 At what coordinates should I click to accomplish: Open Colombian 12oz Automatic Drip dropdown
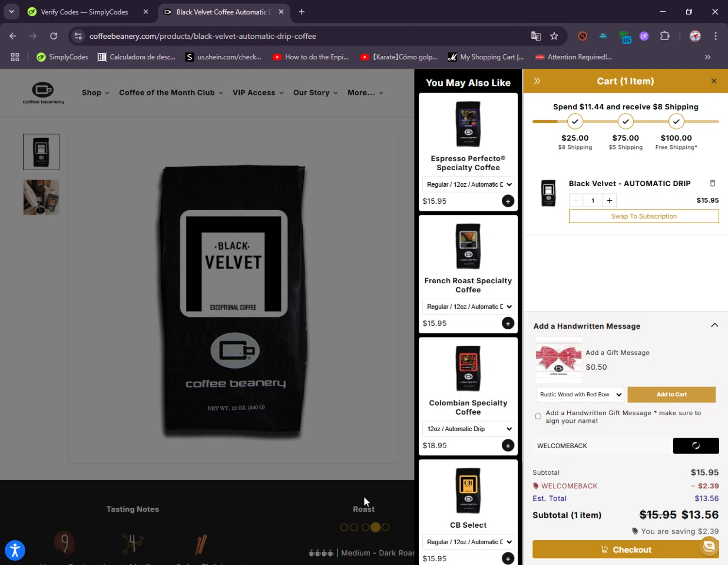[x=468, y=429]
